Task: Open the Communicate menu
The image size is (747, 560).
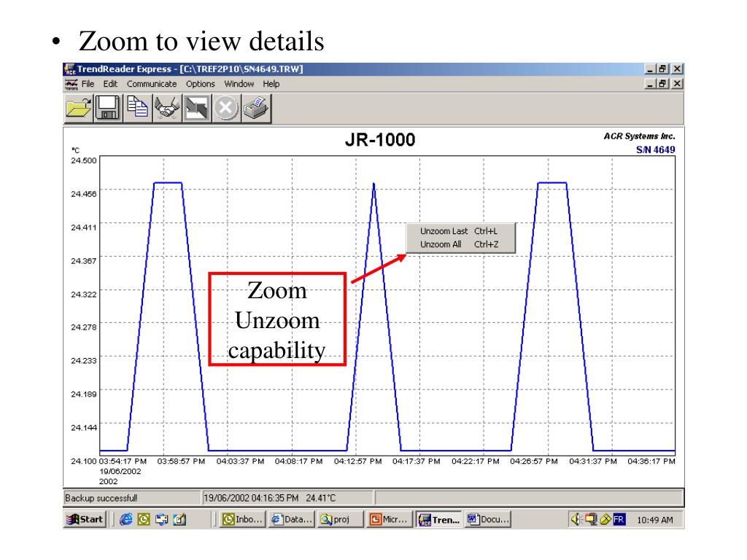Action: point(152,84)
